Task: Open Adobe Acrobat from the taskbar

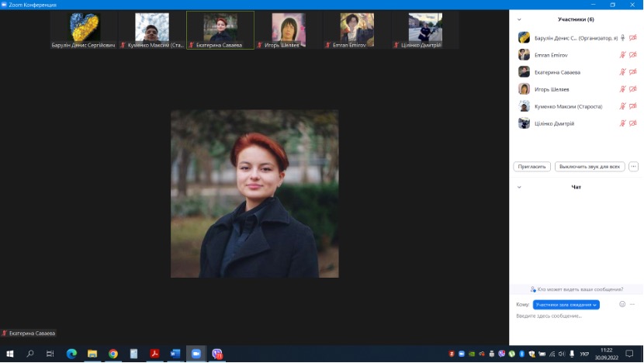Action: [155, 354]
